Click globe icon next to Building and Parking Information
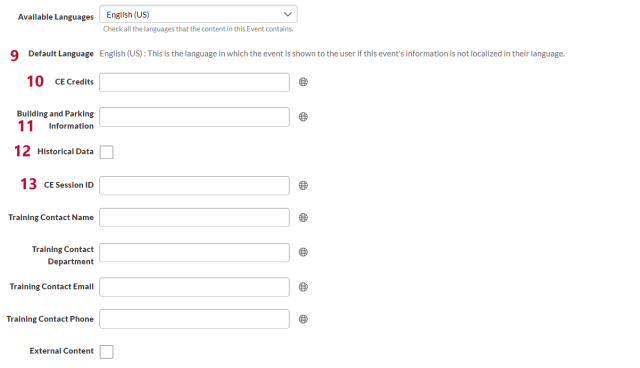Screen dimensions: 640x368 (303, 117)
